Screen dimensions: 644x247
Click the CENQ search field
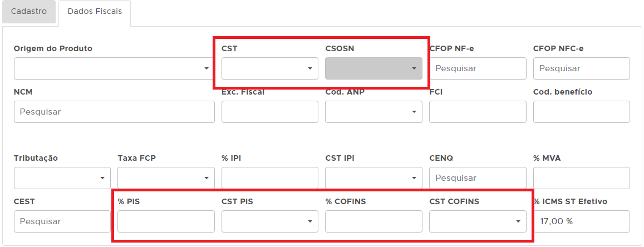click(478, 178)
